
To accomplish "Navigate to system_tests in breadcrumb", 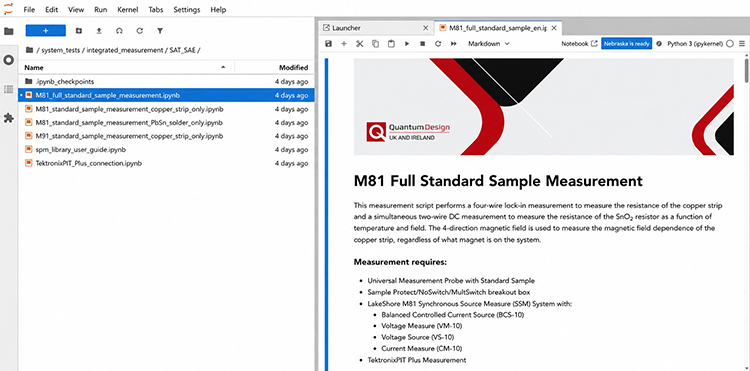I will pyautogui.click(x=62, y=50).
